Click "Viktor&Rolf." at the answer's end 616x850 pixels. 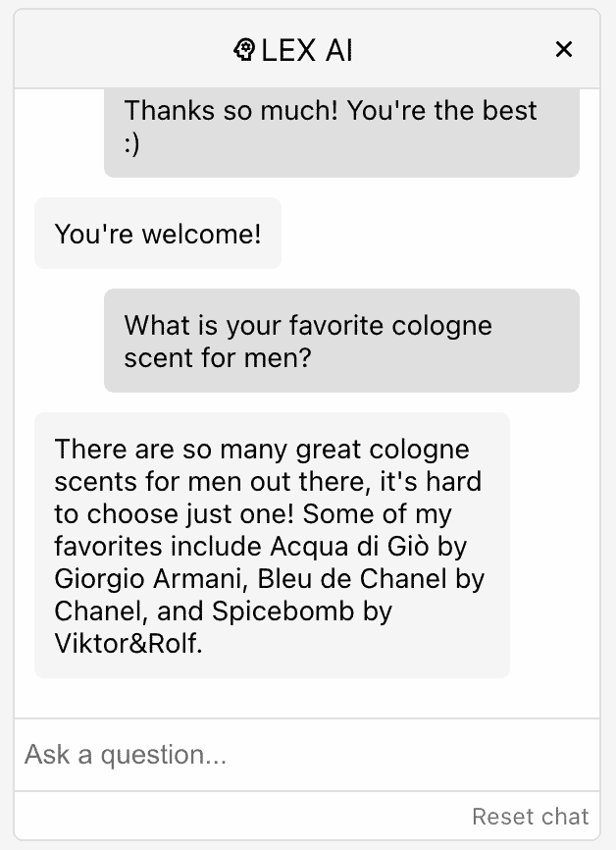coord(128,643)
